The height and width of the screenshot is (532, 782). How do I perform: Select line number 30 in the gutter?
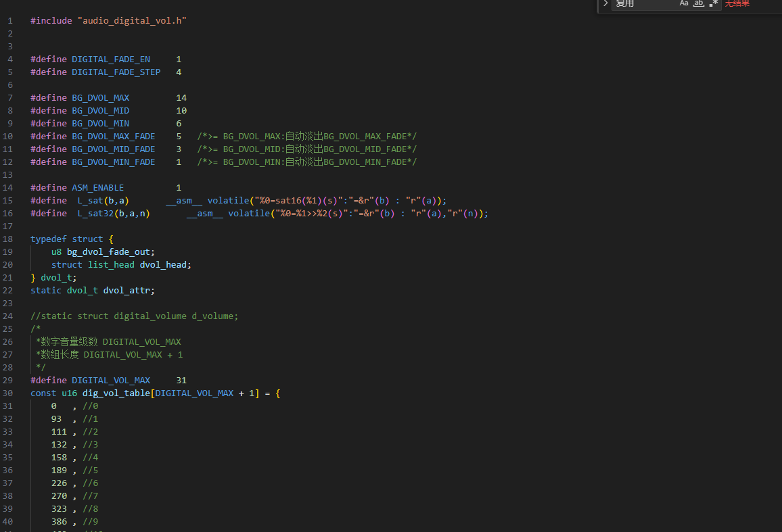[8, 393]
